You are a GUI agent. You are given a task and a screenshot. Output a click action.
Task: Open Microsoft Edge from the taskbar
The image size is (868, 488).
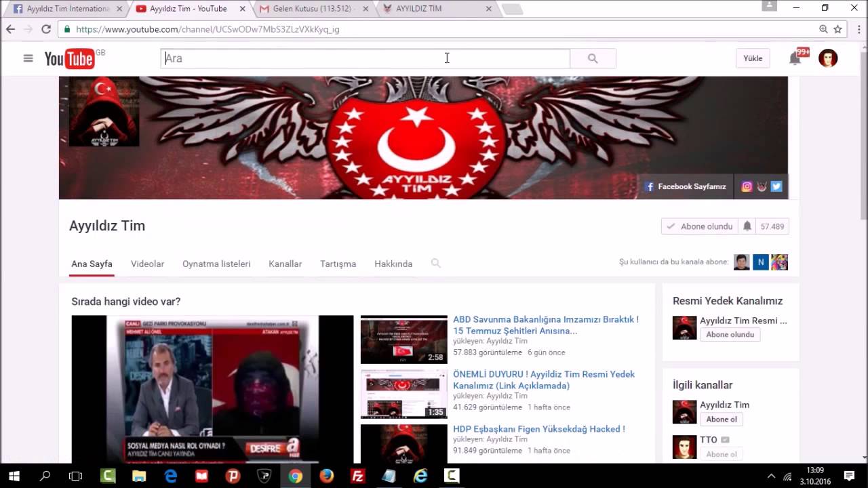(170, 476)
